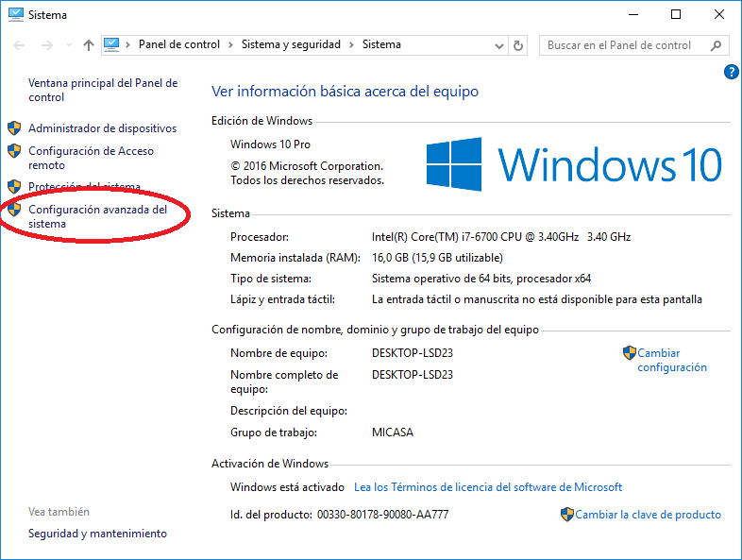The width and height of the screenshot is (742, 560).
Task: Go back using the back arrow
Action: 18,45
